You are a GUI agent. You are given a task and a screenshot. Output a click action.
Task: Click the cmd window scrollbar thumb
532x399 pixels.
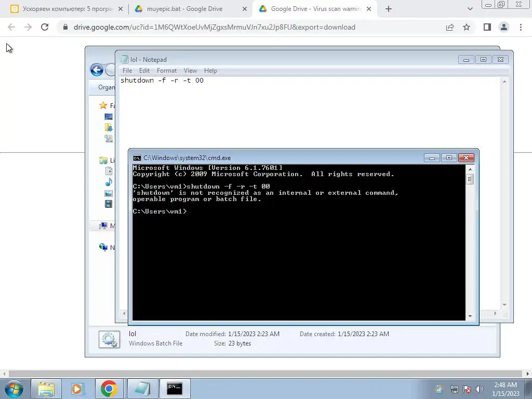tap(470, 179)
